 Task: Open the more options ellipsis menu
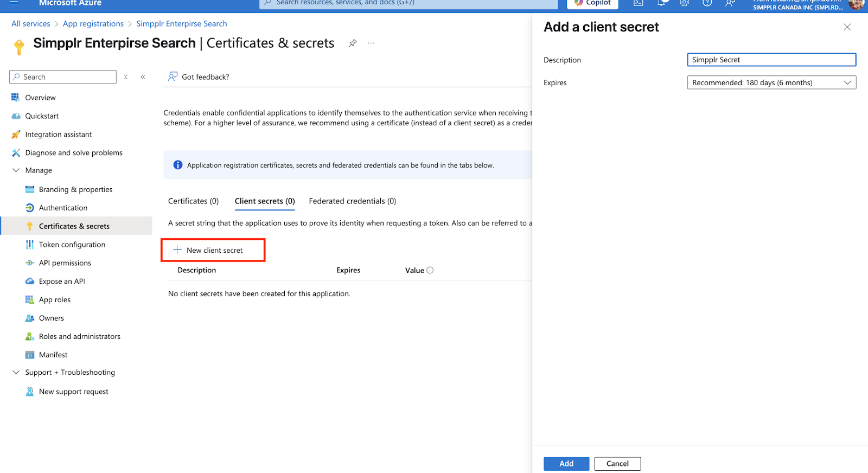[x=371, y=43]
